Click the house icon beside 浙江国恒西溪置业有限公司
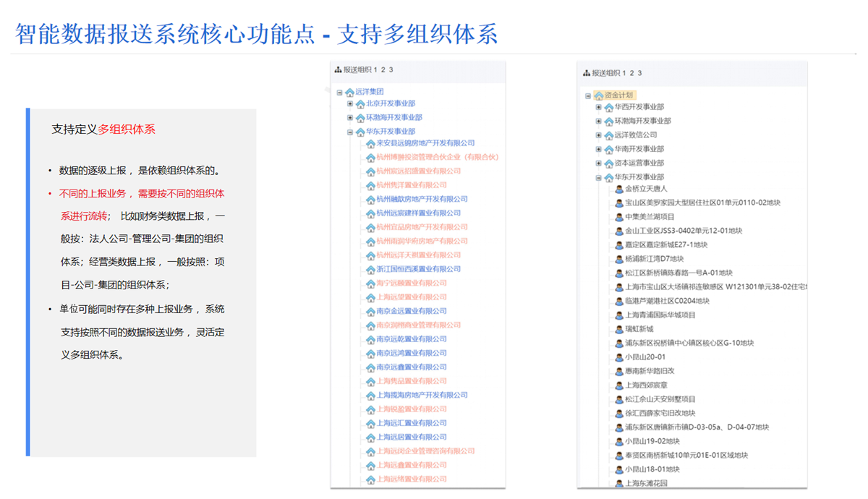The height and width of the screenshot is (499, 868). [370, 270]
